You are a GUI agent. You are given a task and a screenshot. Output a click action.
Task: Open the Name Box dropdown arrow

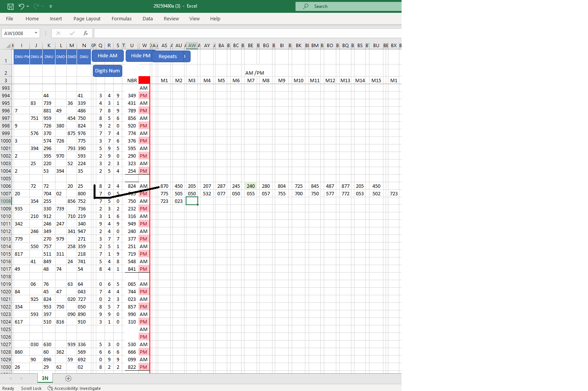click(35, 33)
